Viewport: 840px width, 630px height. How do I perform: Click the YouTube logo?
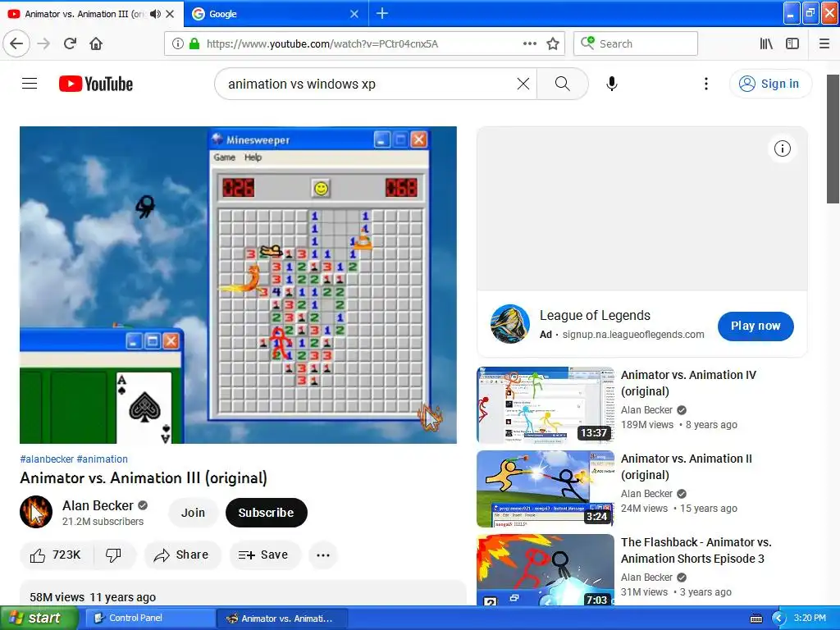pos(96,84)
